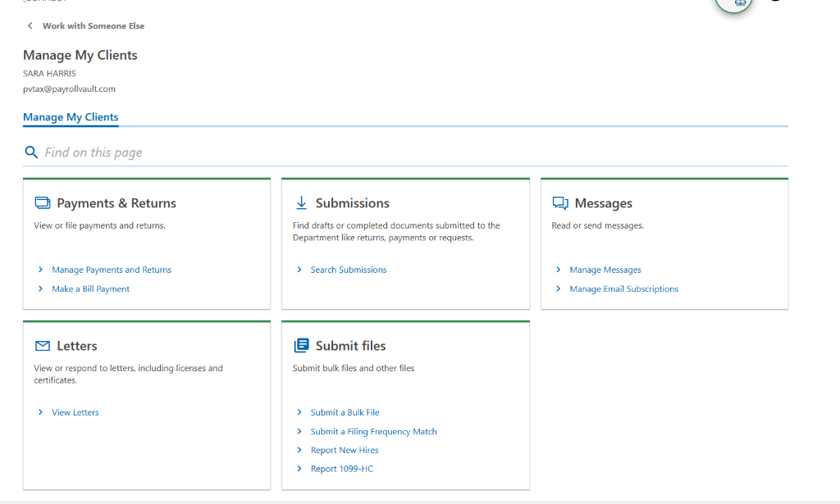Click the Letters envelope icon
The image size is (840, 504).
click(43, 346)
